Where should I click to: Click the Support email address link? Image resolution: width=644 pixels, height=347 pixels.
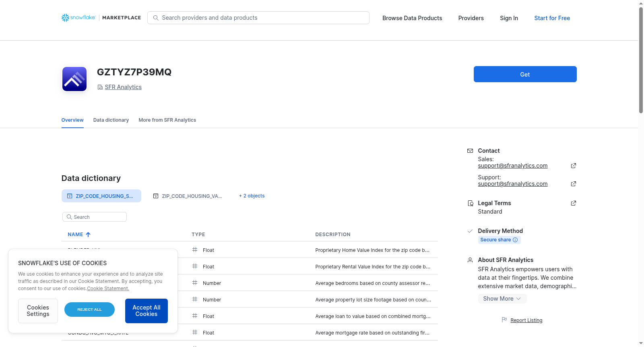pos(513,184)
